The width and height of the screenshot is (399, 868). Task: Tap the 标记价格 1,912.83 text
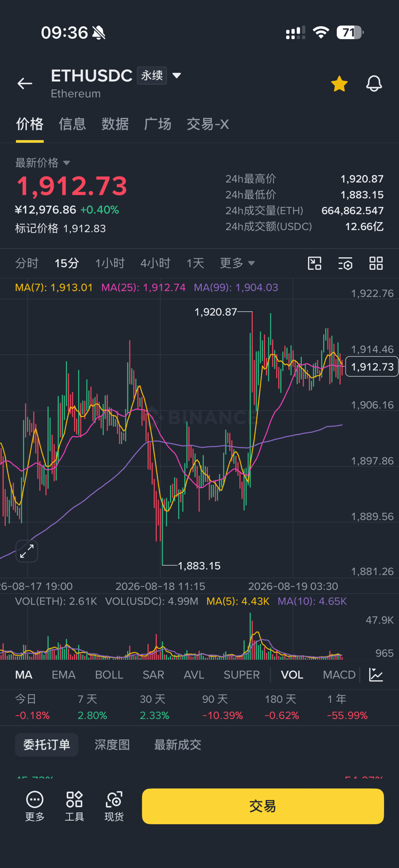pyautogui.click(x=60, y=228)
